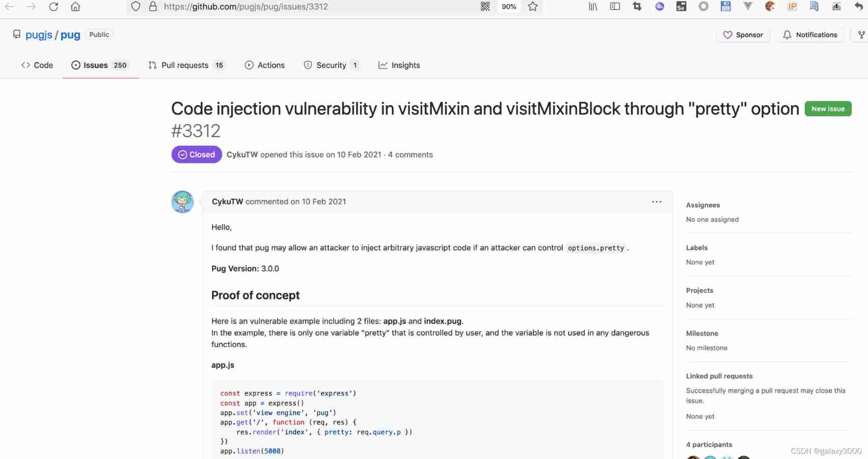Open repository Notifications settings

(810, 35)
